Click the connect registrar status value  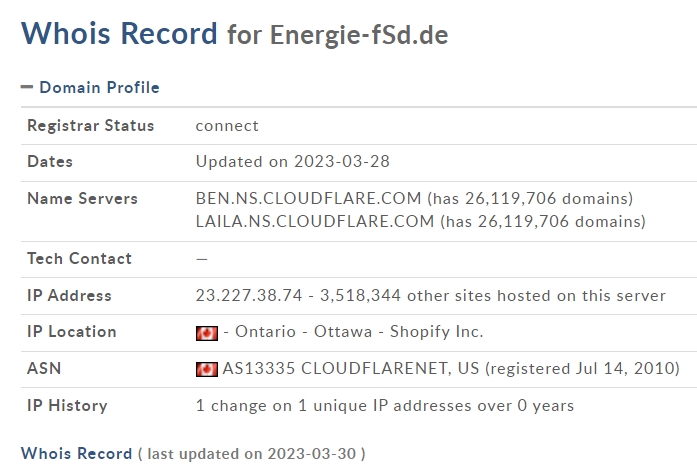click(x=227, y=126)
